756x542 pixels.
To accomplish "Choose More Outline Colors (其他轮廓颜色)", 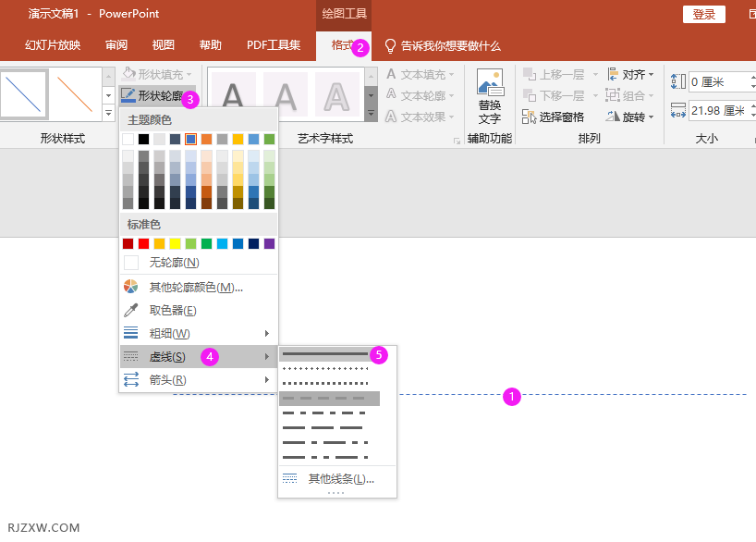I will click(x=198, y=287).
